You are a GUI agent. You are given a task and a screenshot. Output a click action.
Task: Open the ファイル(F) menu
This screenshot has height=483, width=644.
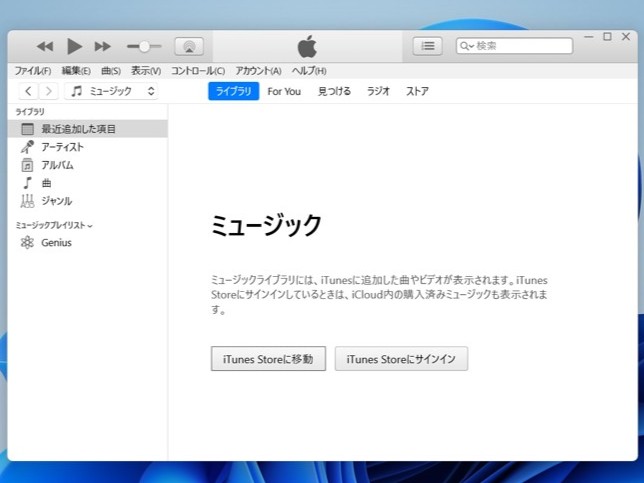(33, 71)
